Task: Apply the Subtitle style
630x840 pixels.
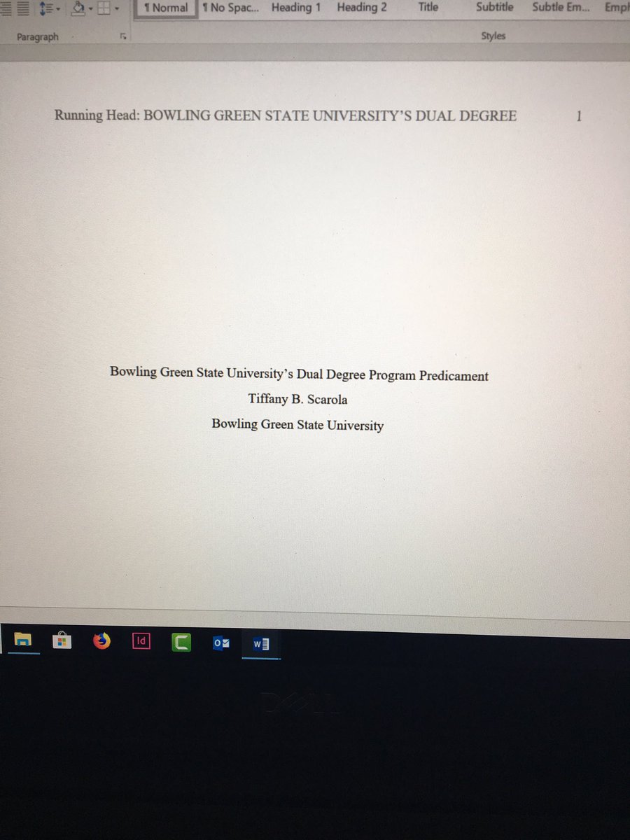Action: pos(494,7)
